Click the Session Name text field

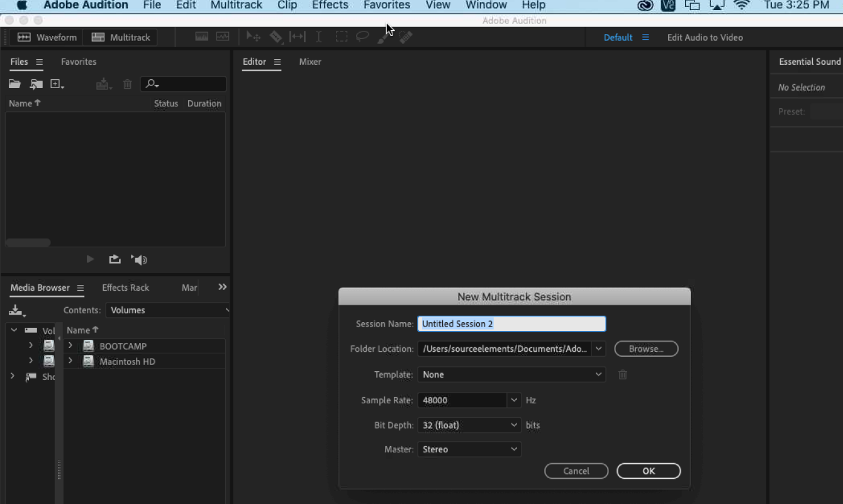[511, 324]
